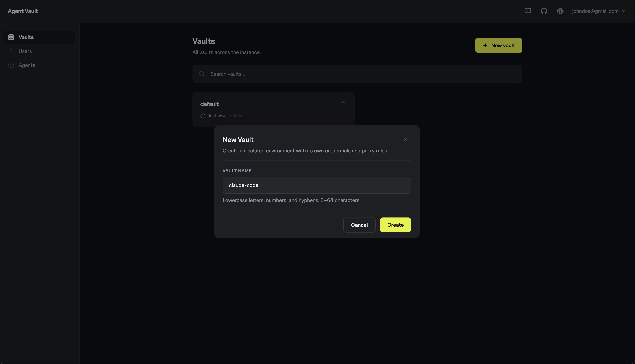Click the Agents chip icon

click(x=11, y=65)
